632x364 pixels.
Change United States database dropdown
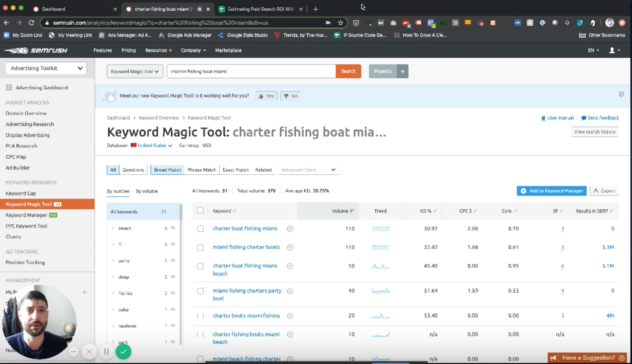[x=155, y=146]
